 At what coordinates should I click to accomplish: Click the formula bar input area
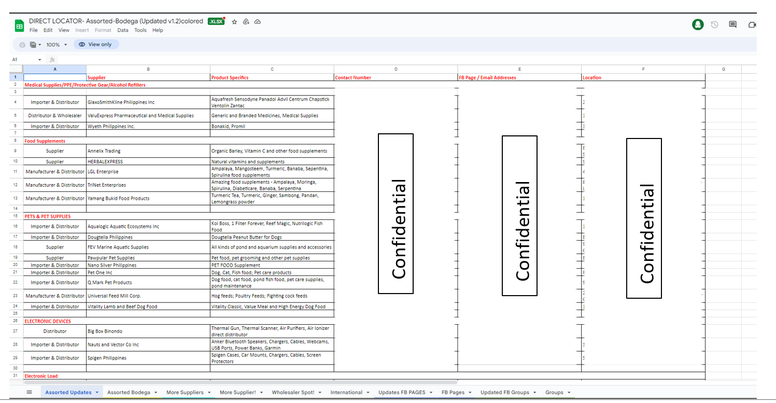(x=406, y=59)
